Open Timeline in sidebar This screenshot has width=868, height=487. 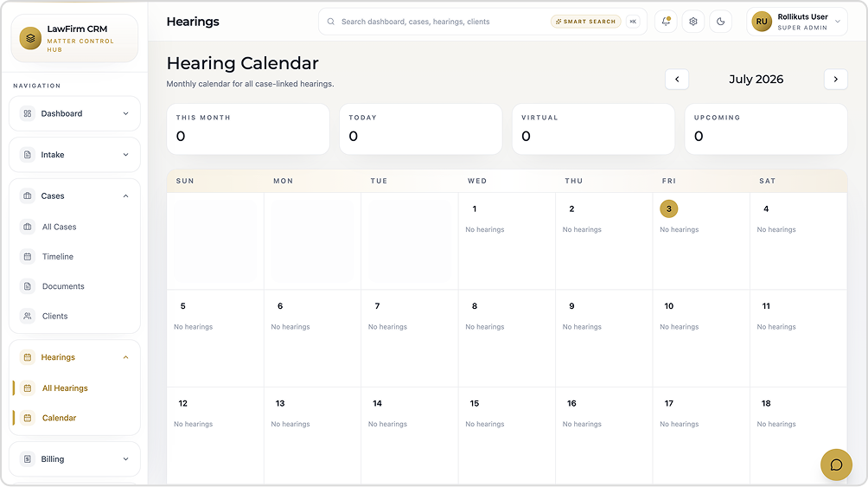point(58,257)
